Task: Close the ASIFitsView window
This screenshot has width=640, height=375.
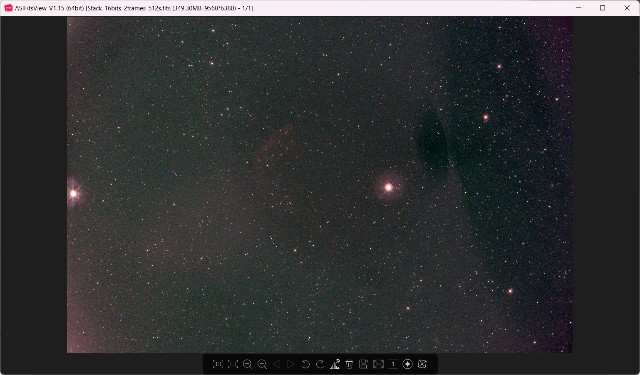Action: 627,8
